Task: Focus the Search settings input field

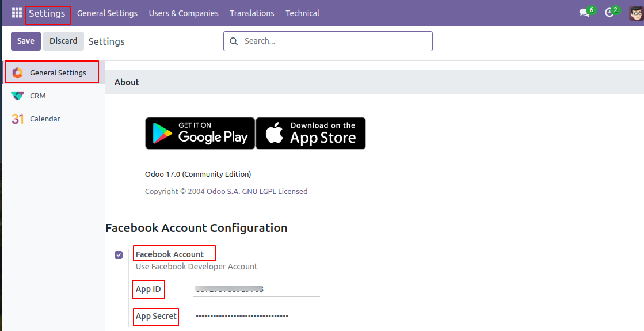Action: click(327, 41)
